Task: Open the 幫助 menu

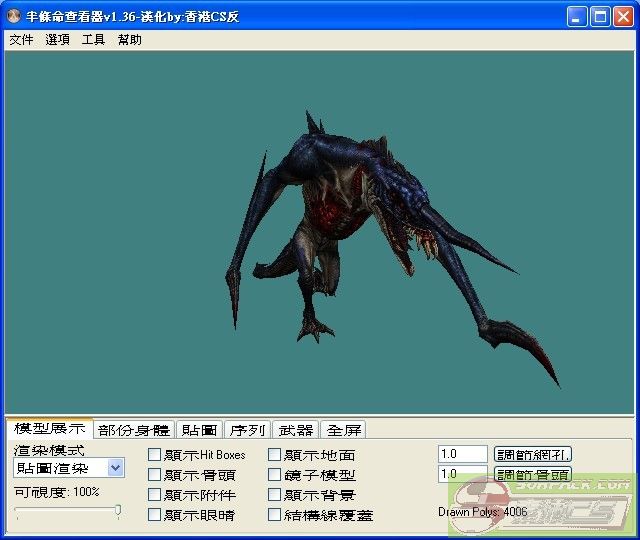Action: (x=129, y=40)
